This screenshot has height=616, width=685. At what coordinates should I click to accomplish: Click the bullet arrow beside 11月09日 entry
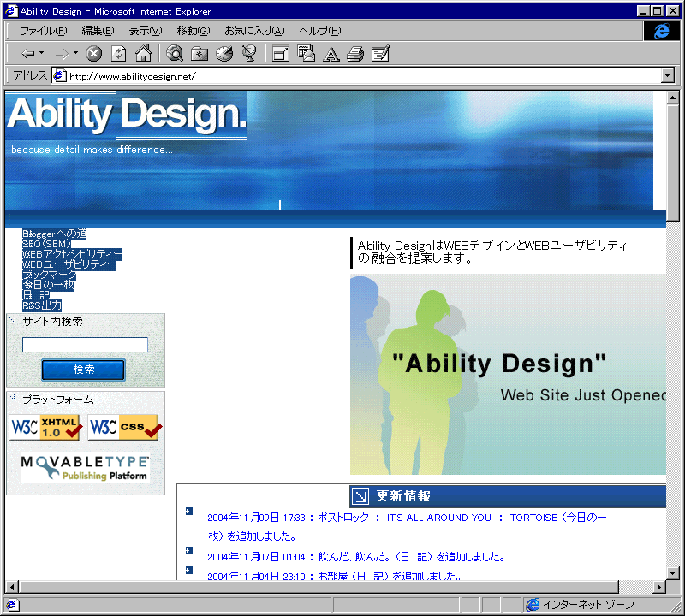(189, 512)
